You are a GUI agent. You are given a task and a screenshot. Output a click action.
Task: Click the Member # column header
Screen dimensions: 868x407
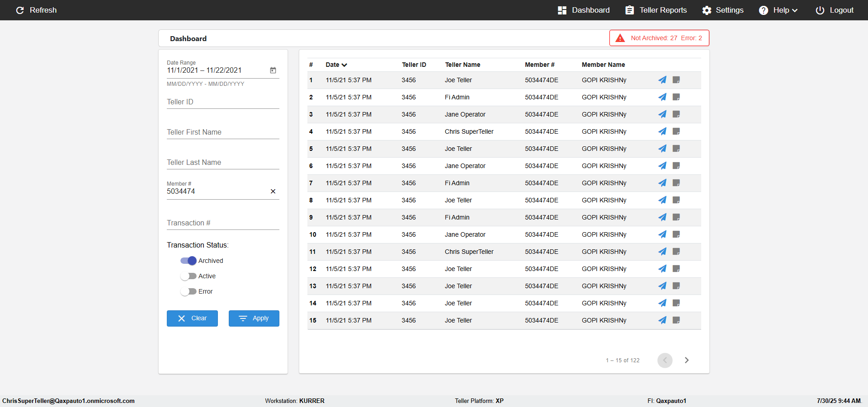coord(539,65)
